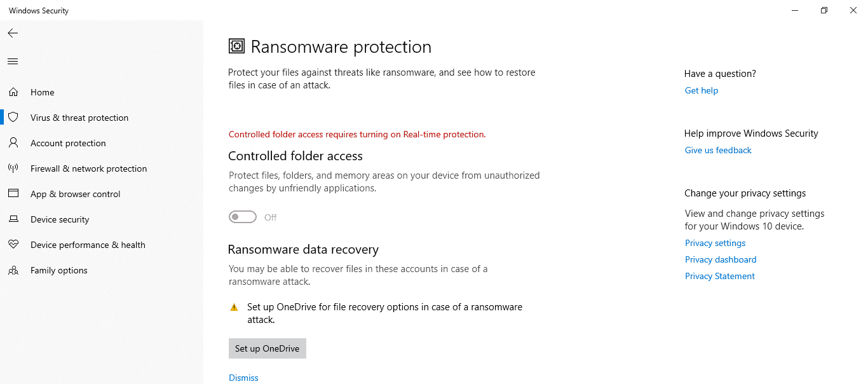The width and height of the screenshot is (868, 384).
Task: Open Device performance & health page
Action: click(x=88, y=244)
